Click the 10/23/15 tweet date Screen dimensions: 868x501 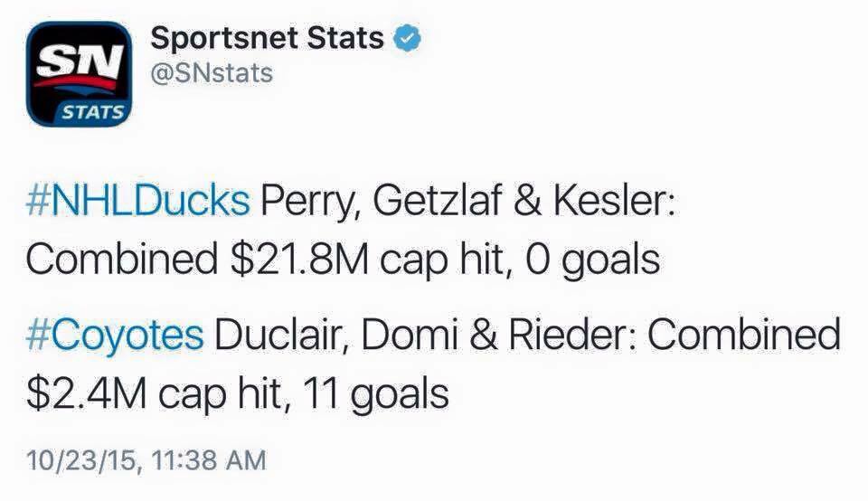[x=80, y=460]
